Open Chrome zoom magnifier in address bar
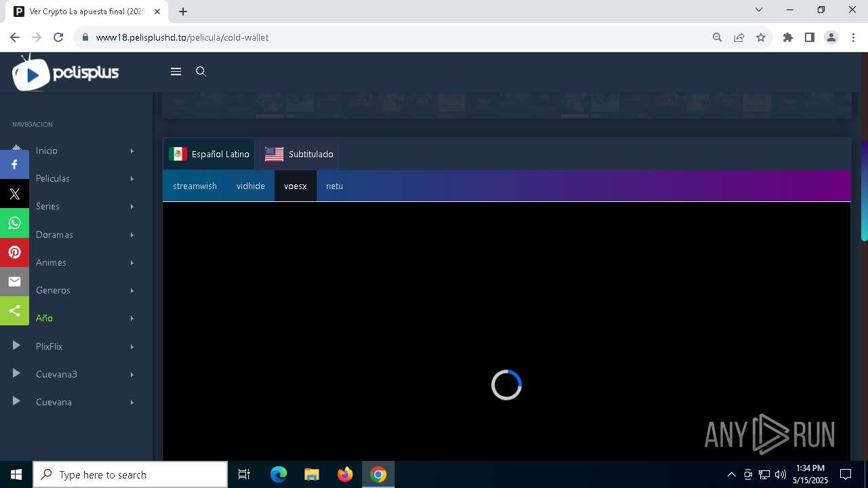Viewport: 868px width, 488px height. click(x=717, y=37)
